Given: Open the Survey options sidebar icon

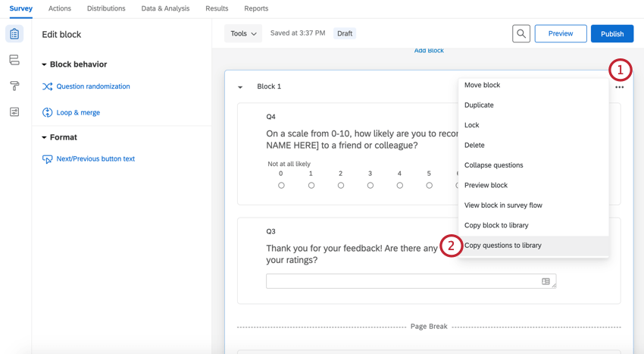Looking at the screenshot, I should click(x=14, y=111).
